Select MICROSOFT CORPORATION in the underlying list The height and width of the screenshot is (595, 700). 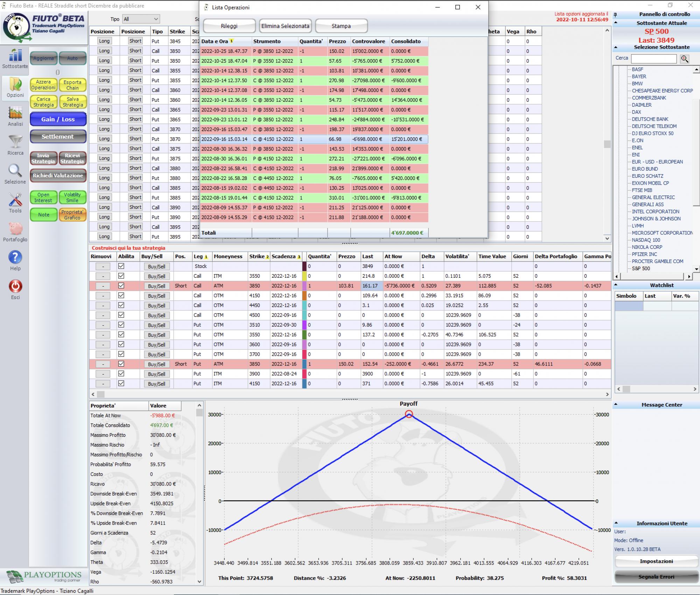click(x=662, y=233)
